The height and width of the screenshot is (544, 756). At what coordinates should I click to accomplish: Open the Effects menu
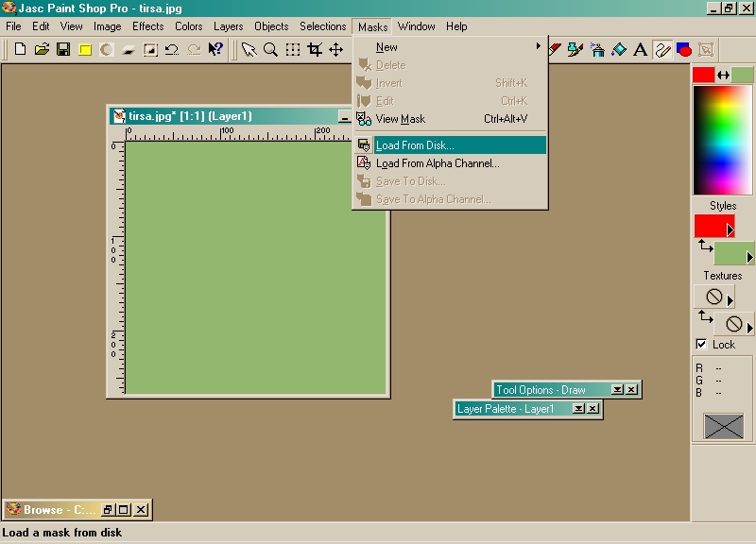148,26
